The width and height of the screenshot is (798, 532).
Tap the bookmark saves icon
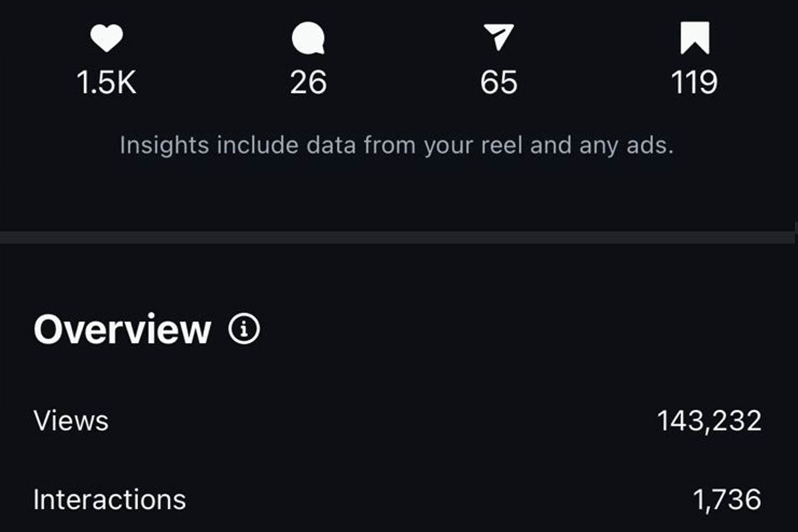[x=695, y=38]
